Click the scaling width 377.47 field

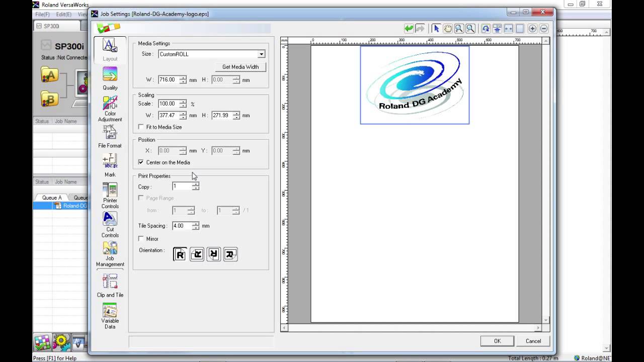click(x=169, y=115)
